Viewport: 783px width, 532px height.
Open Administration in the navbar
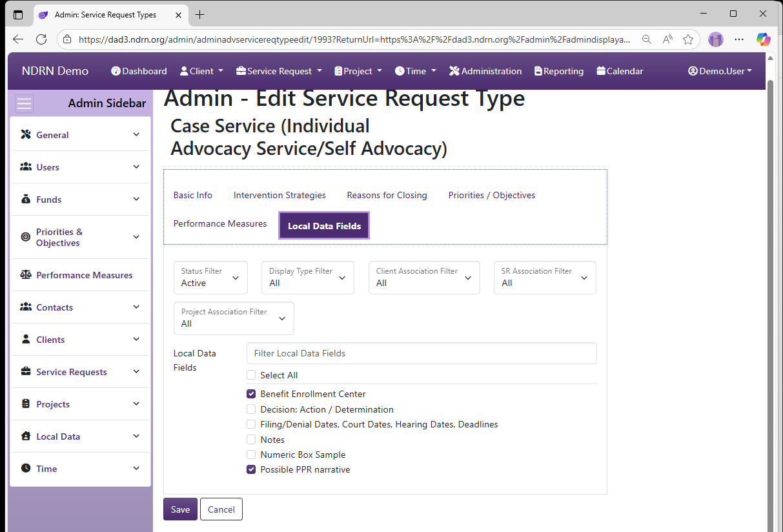coord(485,71)
